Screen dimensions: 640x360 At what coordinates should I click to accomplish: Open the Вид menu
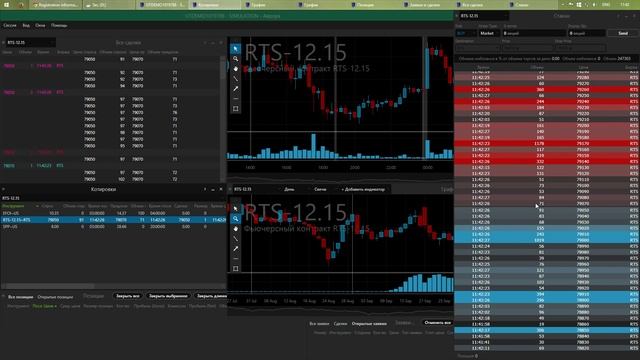(26, 25)
